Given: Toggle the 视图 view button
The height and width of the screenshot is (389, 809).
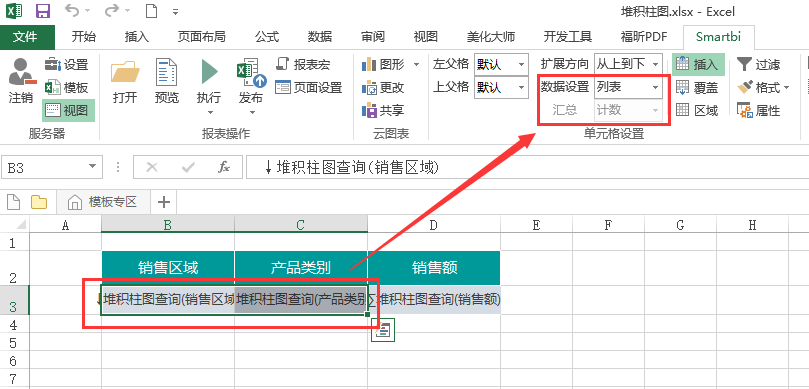Looking at the screenshot, I should click(x=68, y=110).
